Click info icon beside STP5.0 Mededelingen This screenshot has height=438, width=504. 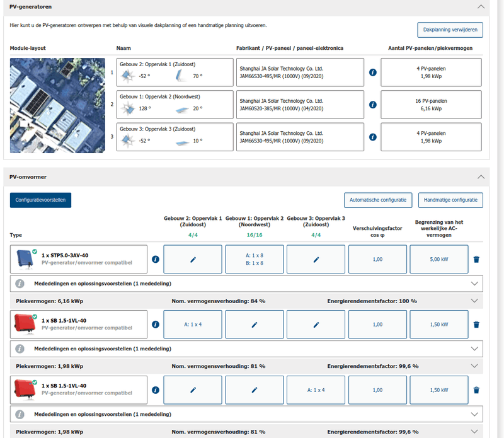[20, 284]
